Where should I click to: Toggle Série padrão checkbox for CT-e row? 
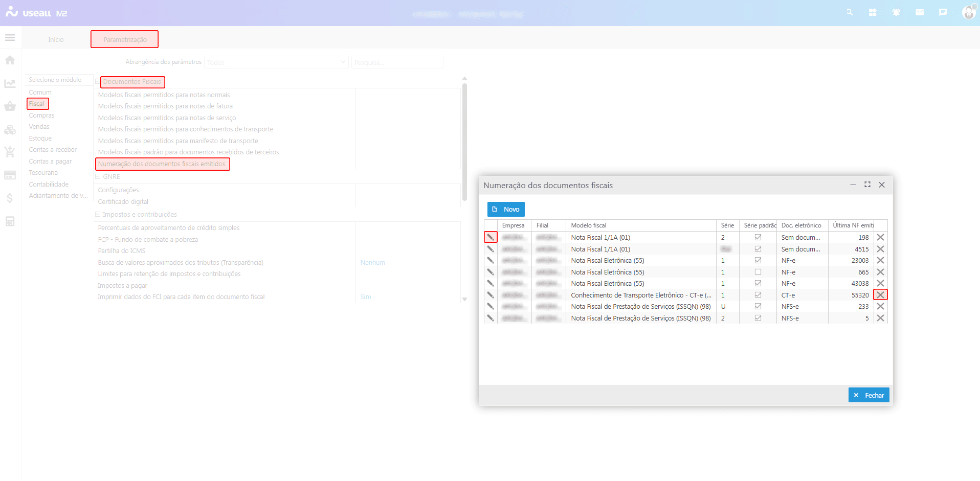(758, 295)
